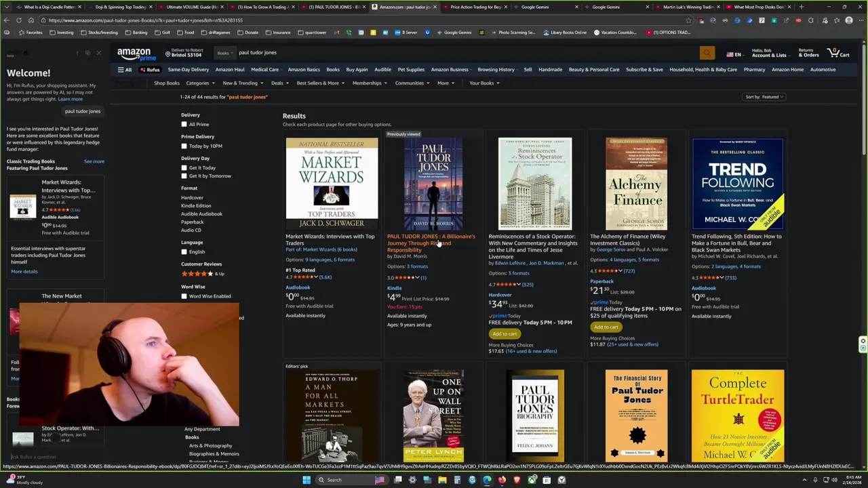Viewport: 868px width, 488px height.
Task: Expand the Communities menu
Action: 412,83
